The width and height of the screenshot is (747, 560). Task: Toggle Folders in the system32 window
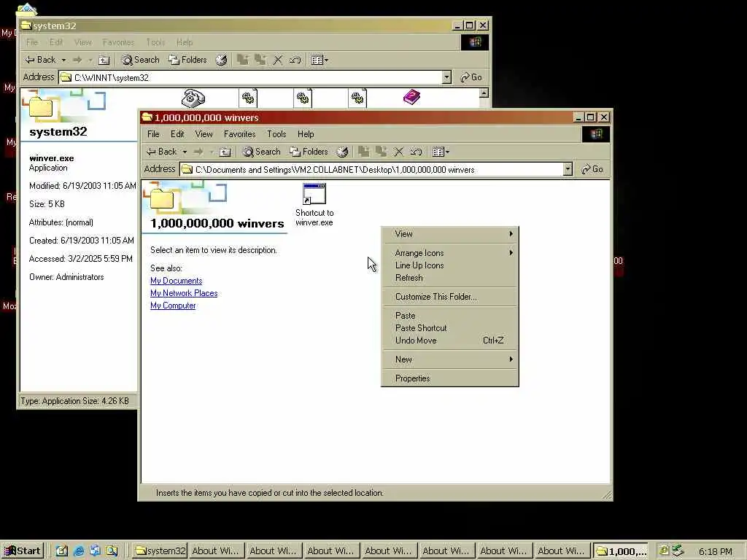188,60
